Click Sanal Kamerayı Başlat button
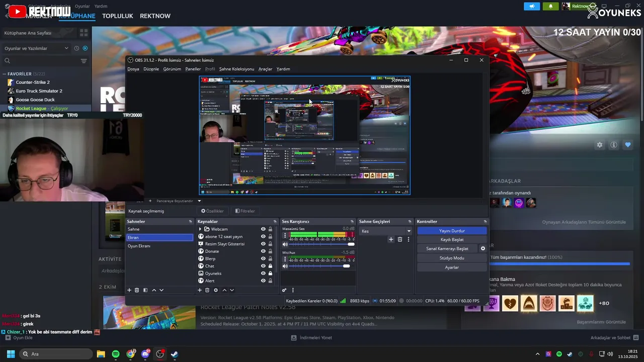This screenshot has width=644, height=362. tap(447, 248)
